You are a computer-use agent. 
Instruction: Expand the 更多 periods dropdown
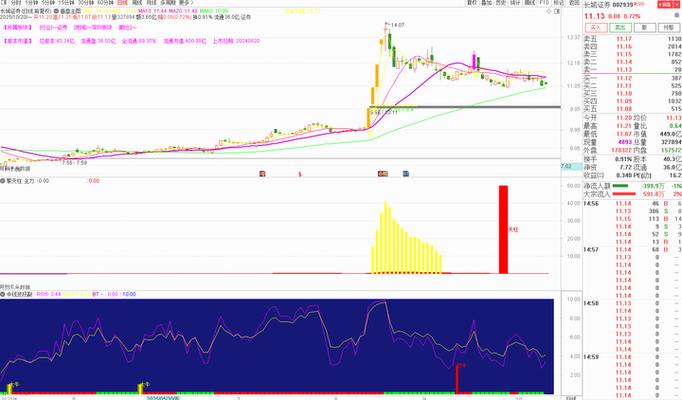pyautogui.click(x=186, y=3)
